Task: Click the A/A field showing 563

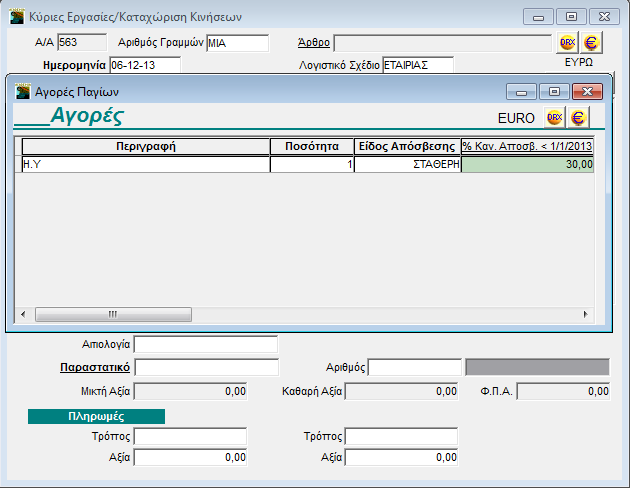Action: point(82,42)
